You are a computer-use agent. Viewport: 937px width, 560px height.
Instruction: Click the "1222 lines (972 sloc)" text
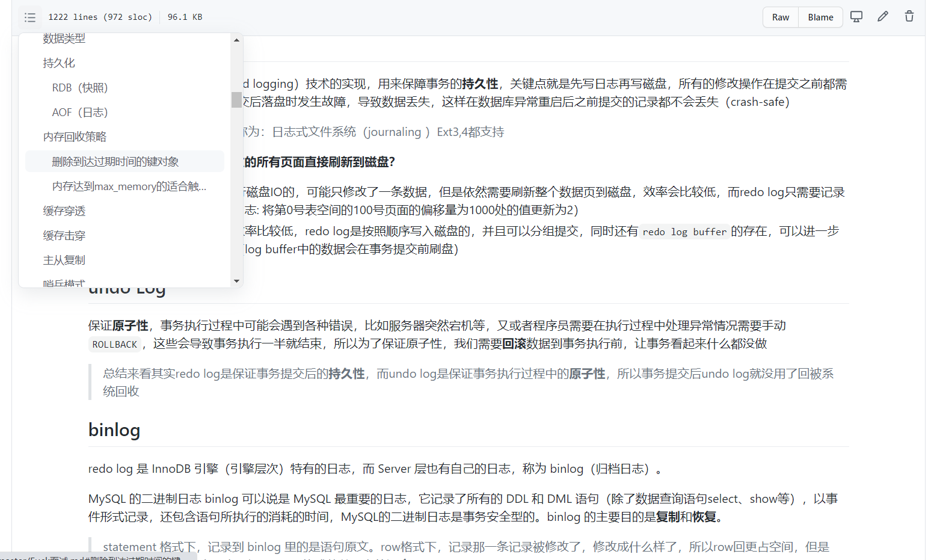point(100,17)
